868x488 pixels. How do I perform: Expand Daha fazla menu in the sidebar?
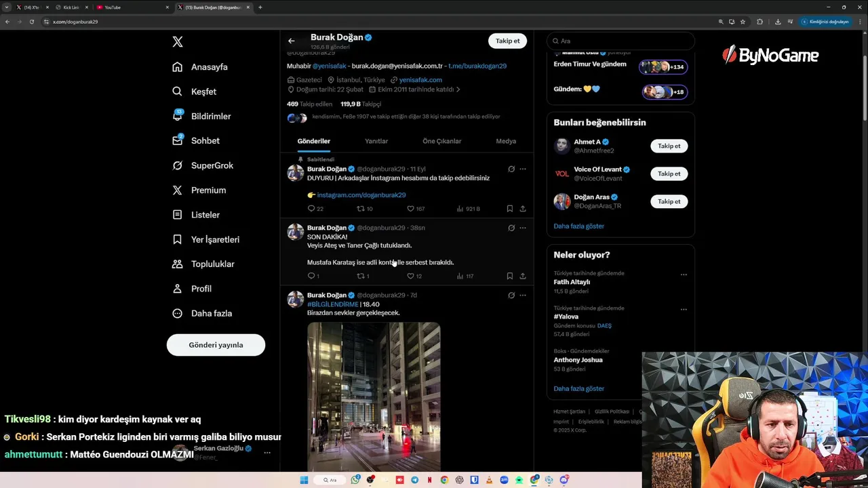pyautogui.click(x=202, y=313)
